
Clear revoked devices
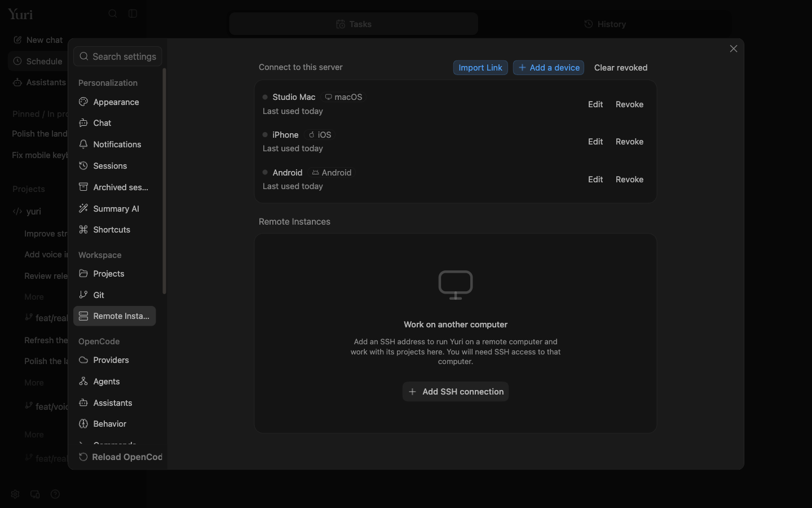(621, 68)
